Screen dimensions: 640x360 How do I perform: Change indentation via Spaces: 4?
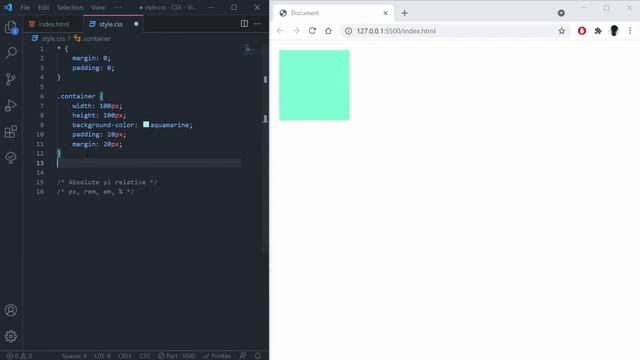(x=74, y=356)
